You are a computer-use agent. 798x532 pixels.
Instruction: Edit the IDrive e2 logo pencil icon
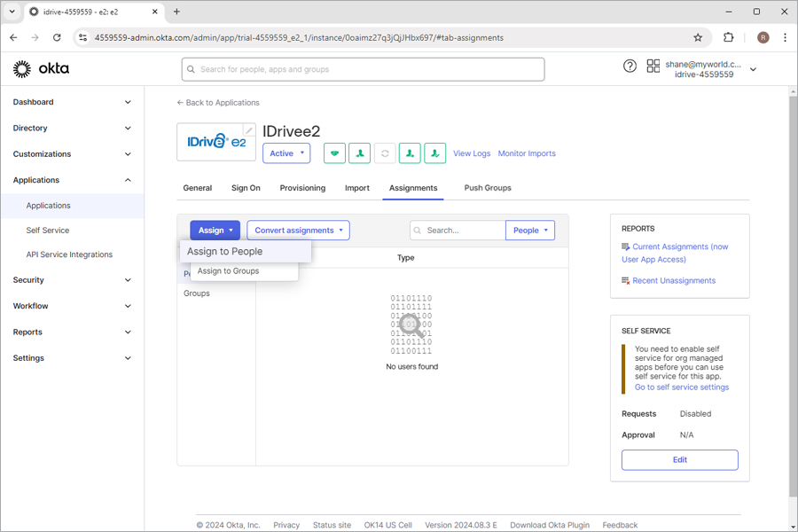(249, 130)
